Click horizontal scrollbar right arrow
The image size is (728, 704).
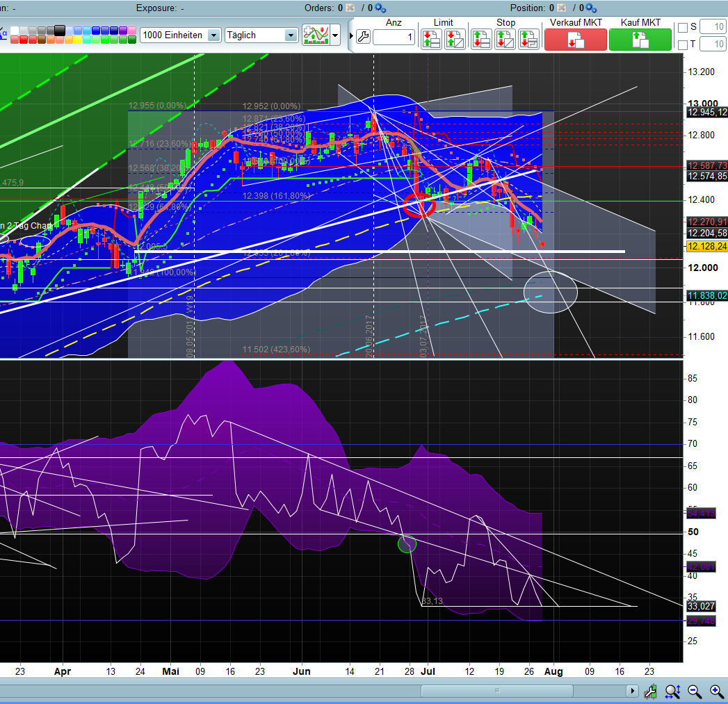click(x=632, y=691)
